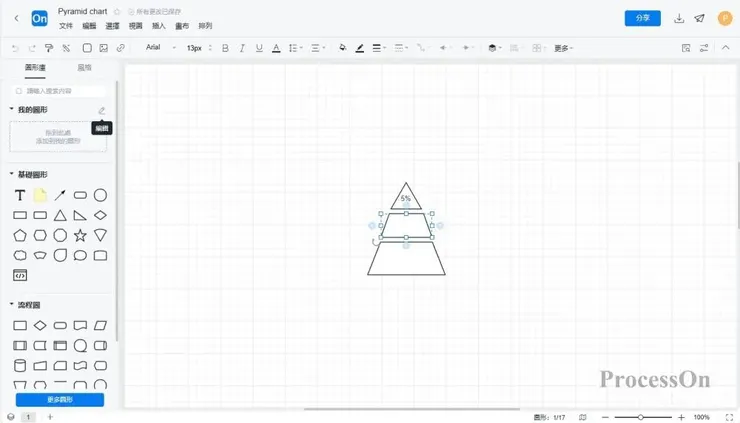The height and width of the screenshot is (423, 740).
Task: Go back with the left arrow icon
Action: click(x=17, y=18)
